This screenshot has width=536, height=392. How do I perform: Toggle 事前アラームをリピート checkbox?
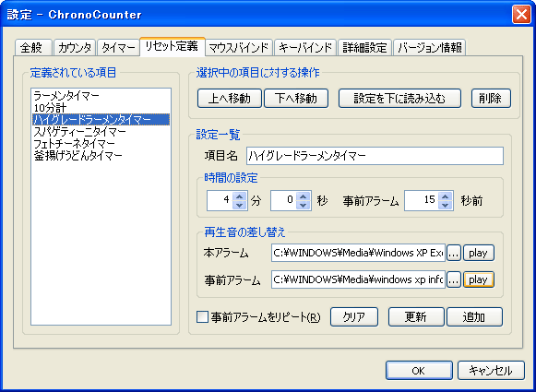(x=202, y=316)
